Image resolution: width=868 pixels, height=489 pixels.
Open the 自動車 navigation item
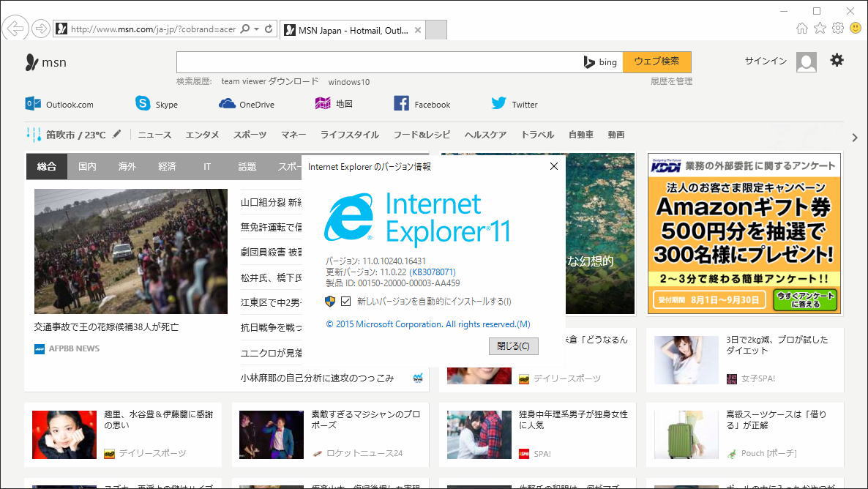point(580,135)
